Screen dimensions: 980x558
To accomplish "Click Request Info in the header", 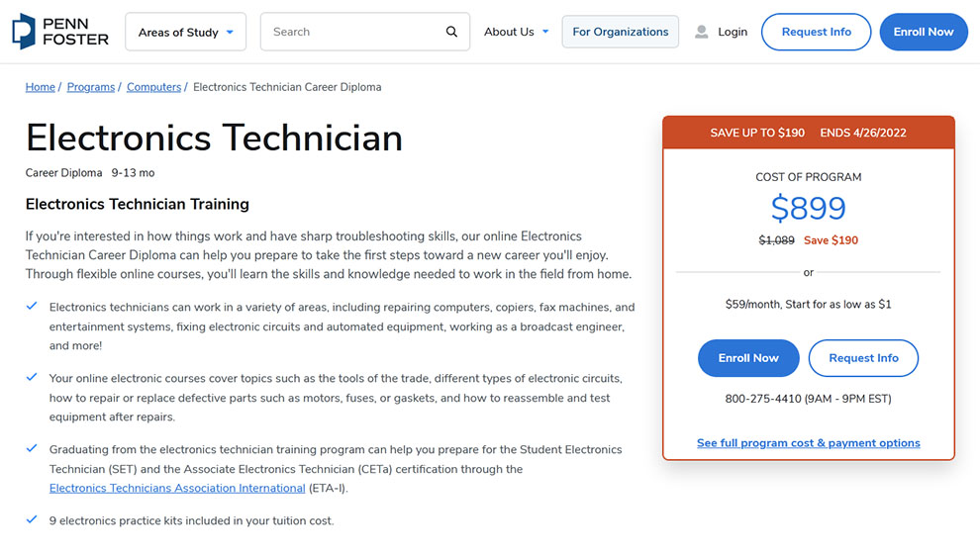I will coord(817,32).
